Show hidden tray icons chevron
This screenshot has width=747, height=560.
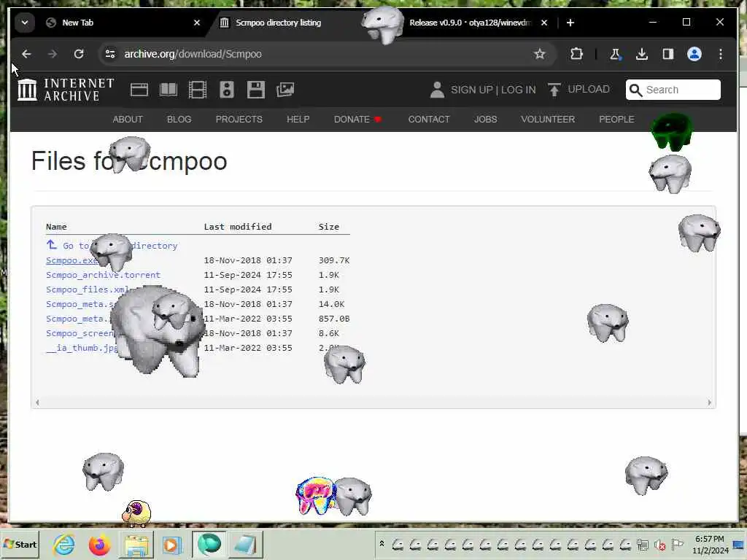pos(382,544)
